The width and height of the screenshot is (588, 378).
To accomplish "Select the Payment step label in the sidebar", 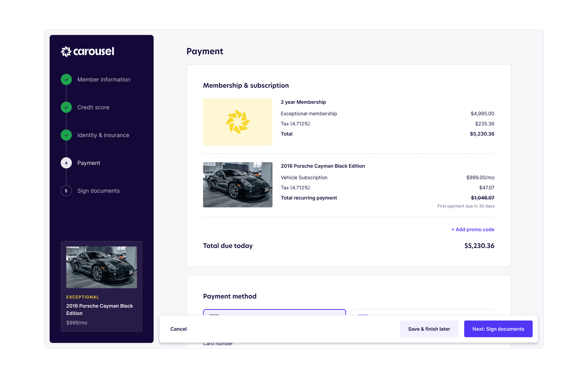I will click(89, 163).
